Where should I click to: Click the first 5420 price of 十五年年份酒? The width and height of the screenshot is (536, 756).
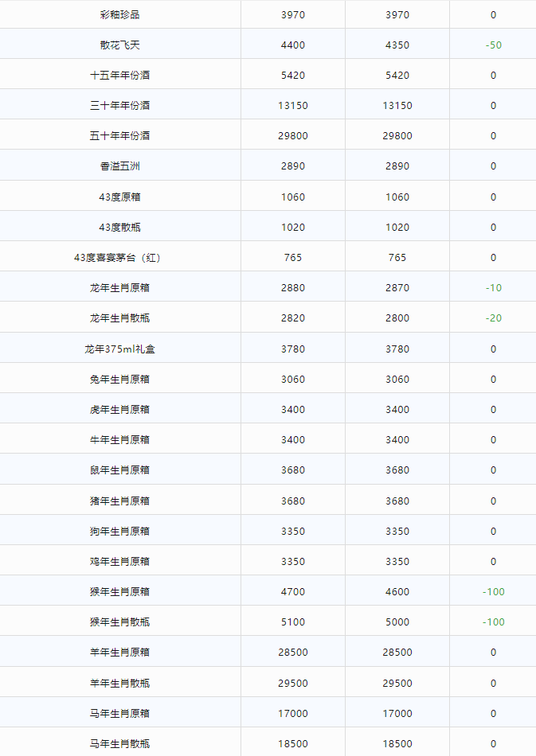tap(293, 76)
